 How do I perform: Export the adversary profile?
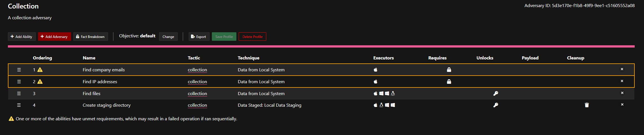(x=199, y=37)
